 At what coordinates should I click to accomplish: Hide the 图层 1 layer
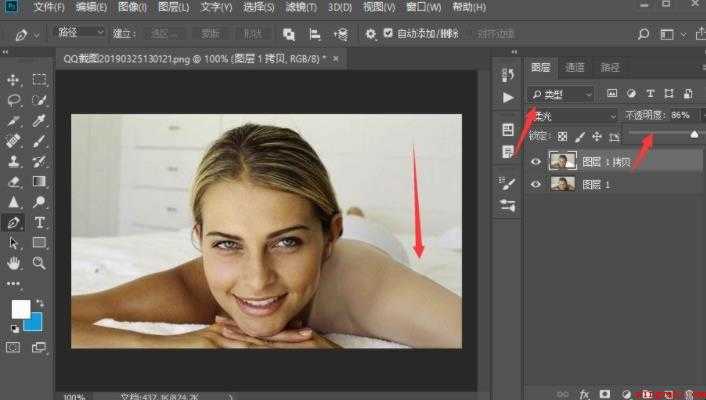535,184
